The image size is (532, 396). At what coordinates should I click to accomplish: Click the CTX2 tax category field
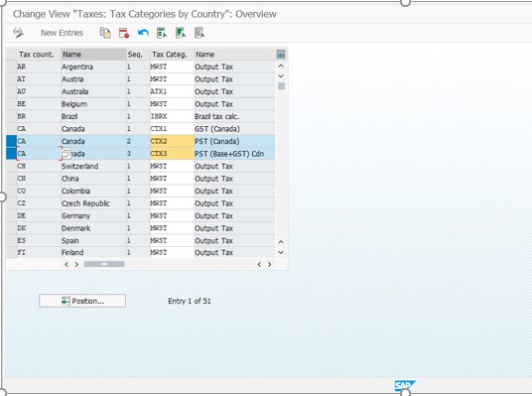[x=172, y=141]
